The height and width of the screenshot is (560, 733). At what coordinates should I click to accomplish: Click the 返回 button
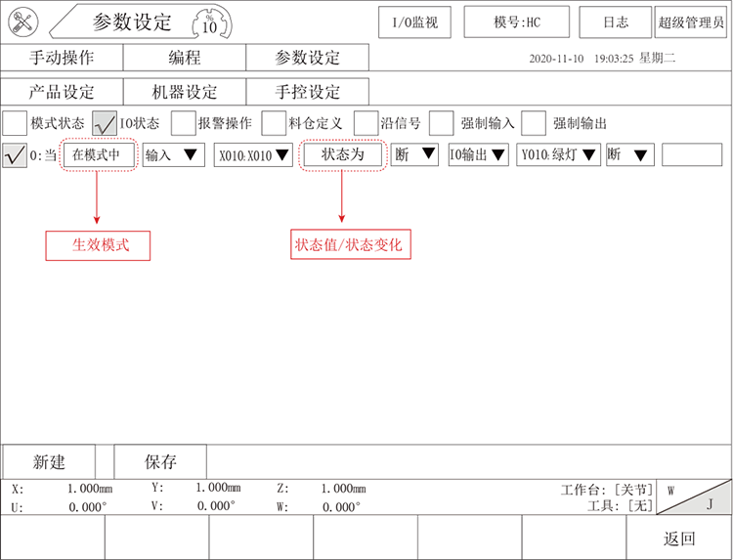(679, 538)
